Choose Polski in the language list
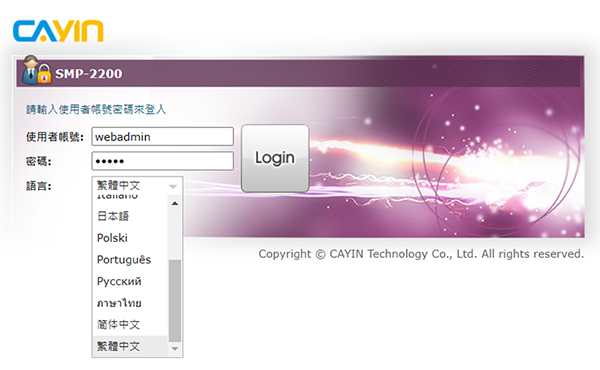 tap(130, 238)
